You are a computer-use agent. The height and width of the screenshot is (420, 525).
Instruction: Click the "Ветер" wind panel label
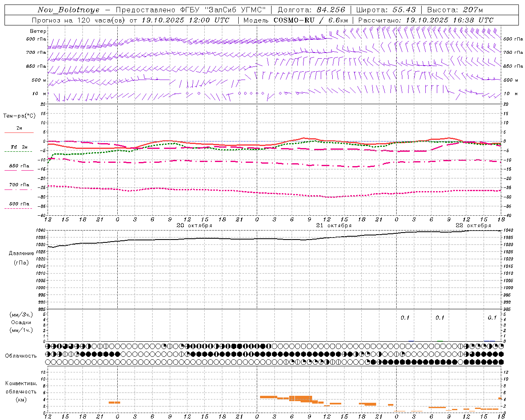click(x=38, y=31)
